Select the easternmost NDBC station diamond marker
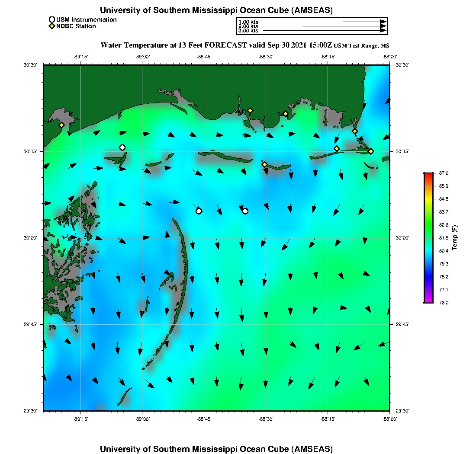The width and height of the screenshot is (476, 454). [x=371, y=151]
